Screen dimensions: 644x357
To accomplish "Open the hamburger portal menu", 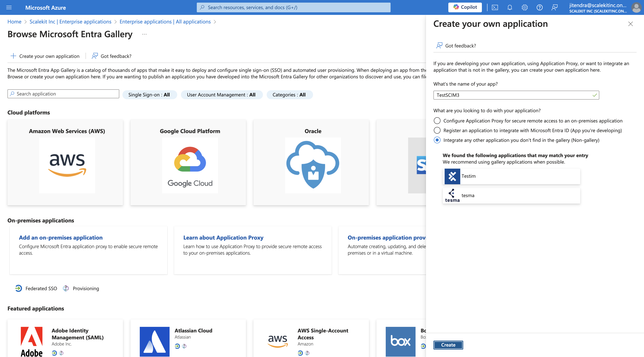I will tap(9, 7).
